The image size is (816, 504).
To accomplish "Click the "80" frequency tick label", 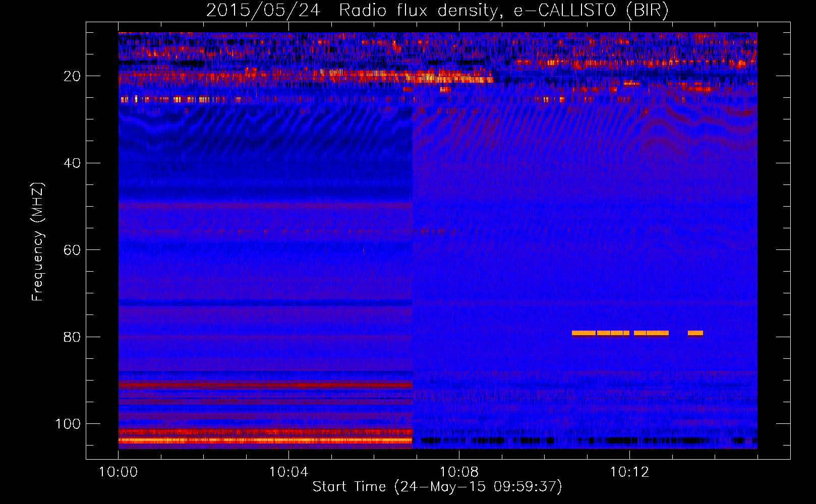I will coord(73,337).
